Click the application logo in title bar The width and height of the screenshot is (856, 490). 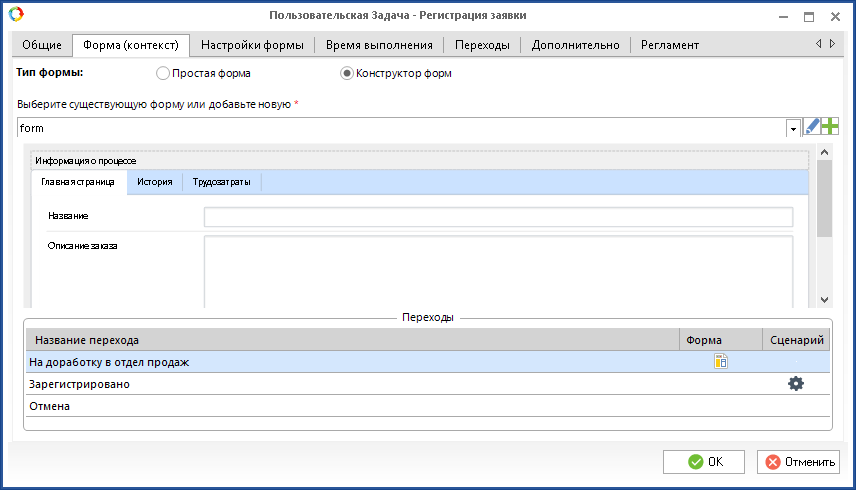point(14,15)
